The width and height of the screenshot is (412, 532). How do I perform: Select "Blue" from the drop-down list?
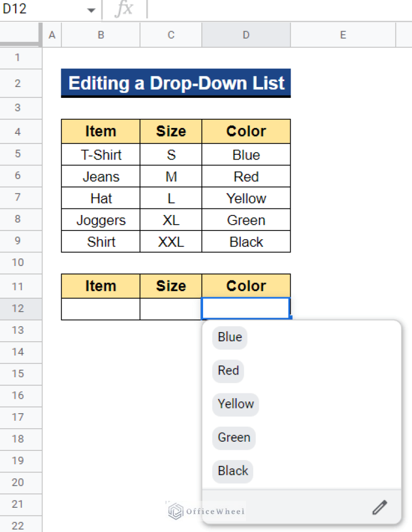229,337
